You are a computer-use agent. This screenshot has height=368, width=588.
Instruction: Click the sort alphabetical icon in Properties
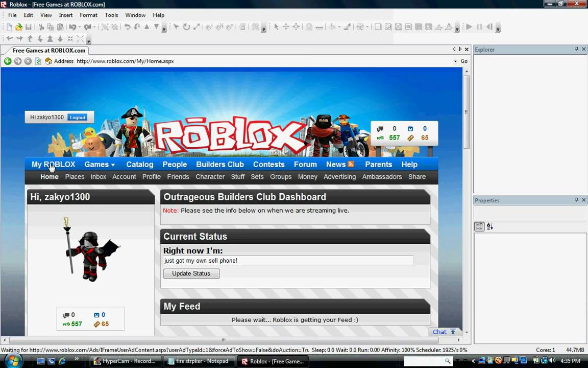tap(490, 226)
